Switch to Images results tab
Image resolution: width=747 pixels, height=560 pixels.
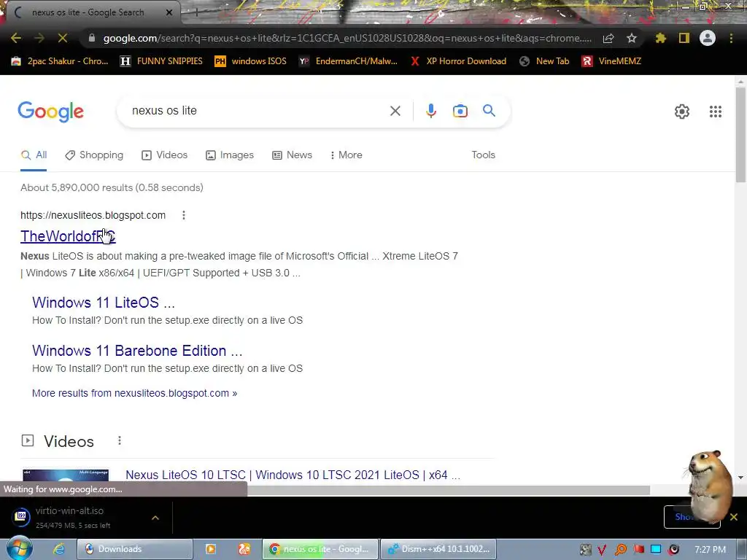230,155
